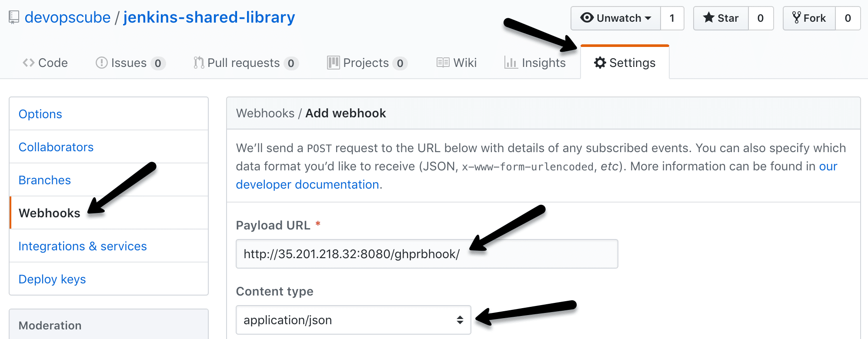
Task: Click the Webhooks breadcrumb link
Action: pyautogui.click(x=265, y=113)
